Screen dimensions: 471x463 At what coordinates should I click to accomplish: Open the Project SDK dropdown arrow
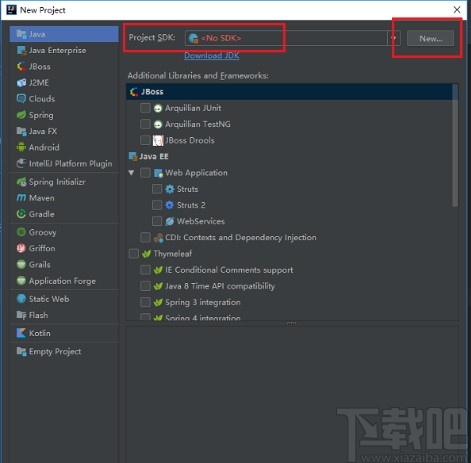tap(394, 38)
